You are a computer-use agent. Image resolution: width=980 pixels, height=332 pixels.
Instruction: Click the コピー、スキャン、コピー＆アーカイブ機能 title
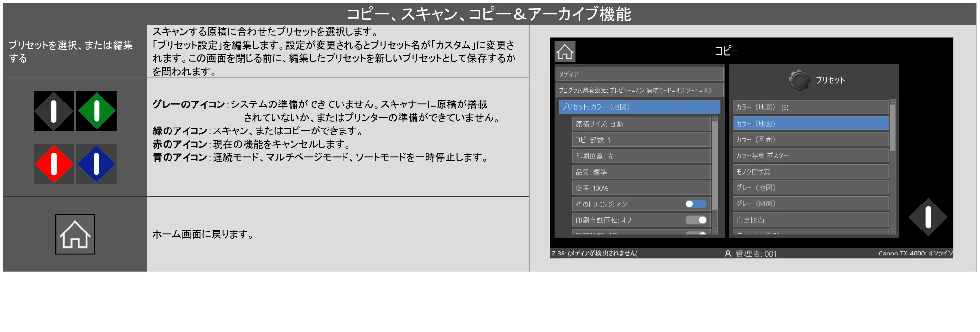(x=489, y=14)
